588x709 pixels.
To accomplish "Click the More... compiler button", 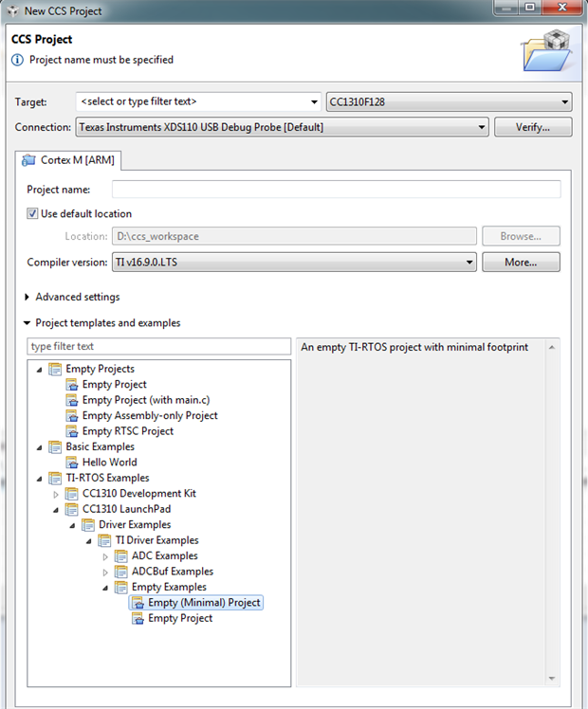I will tap(521, 263).
